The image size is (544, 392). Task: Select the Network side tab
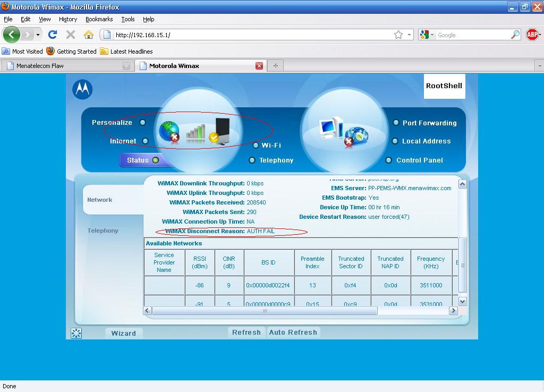click(x=114, y=200)
